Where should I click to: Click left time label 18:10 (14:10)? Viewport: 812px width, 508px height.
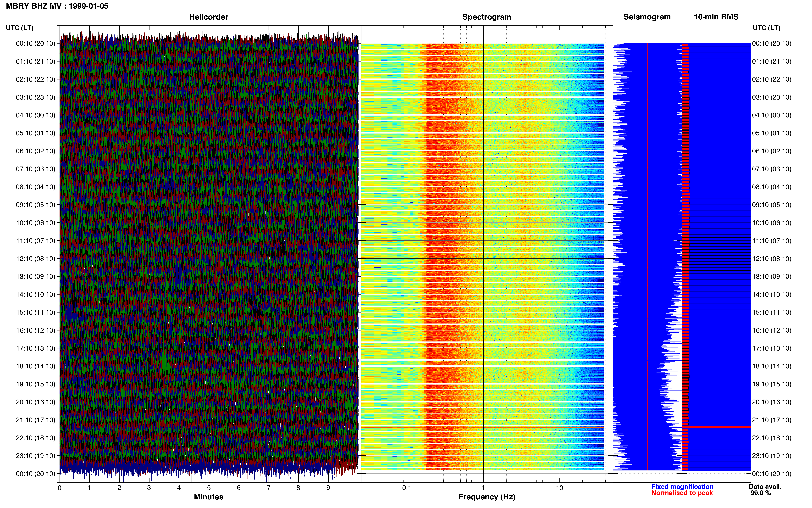pyautogui.click(x=36, y=366)
